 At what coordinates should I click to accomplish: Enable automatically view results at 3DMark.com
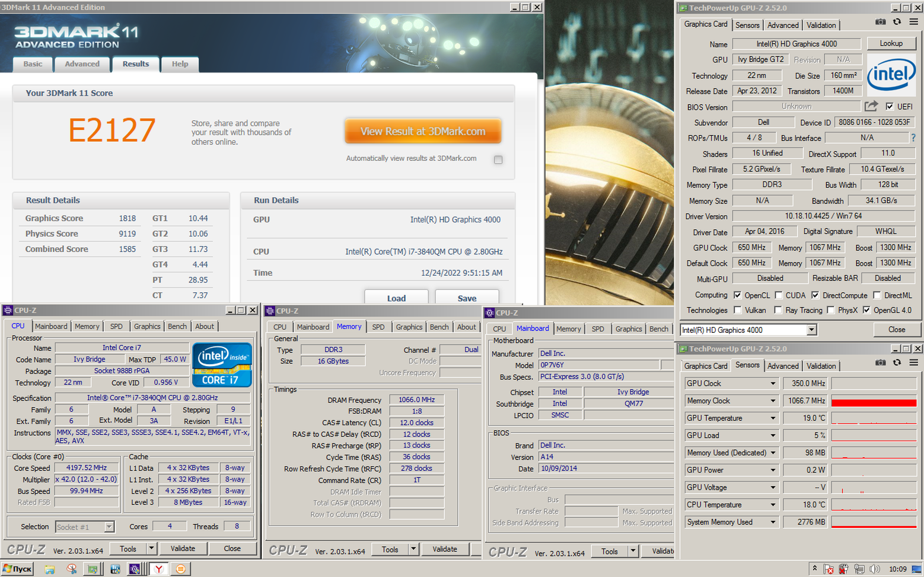[x=498, y=159]
